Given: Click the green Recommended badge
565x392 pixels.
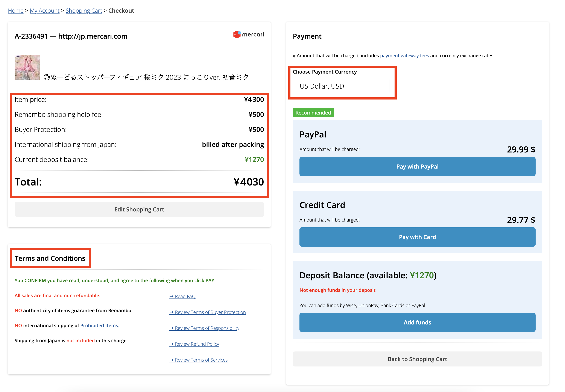Looking at the screenshot, I should point(313,113).
